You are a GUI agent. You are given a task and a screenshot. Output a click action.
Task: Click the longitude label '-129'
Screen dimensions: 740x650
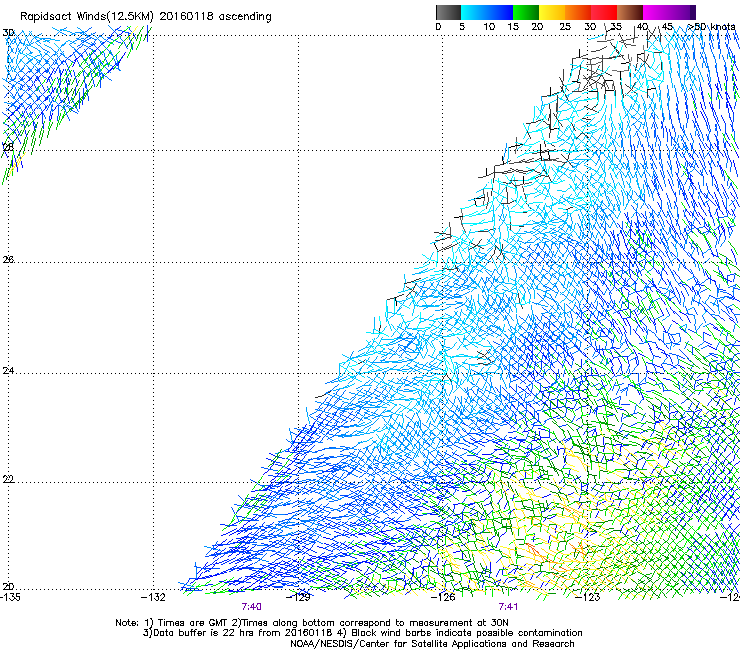298,597
